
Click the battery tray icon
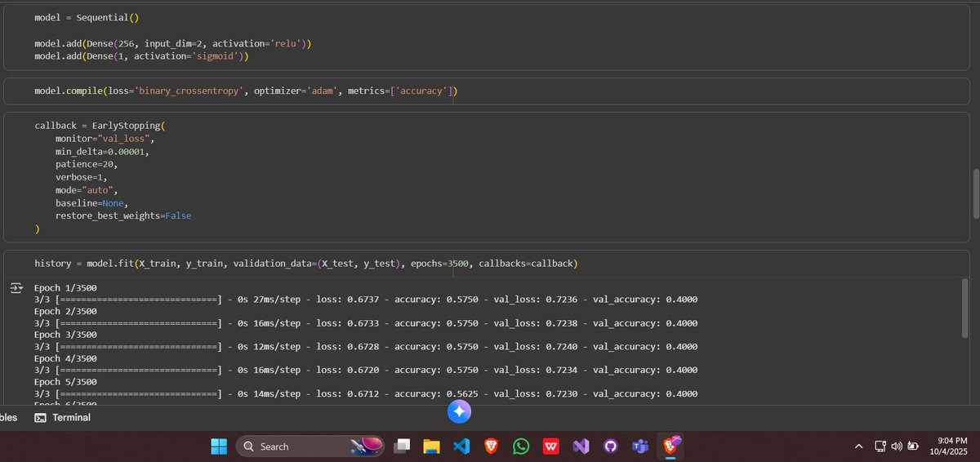click(x=914, y=446)
